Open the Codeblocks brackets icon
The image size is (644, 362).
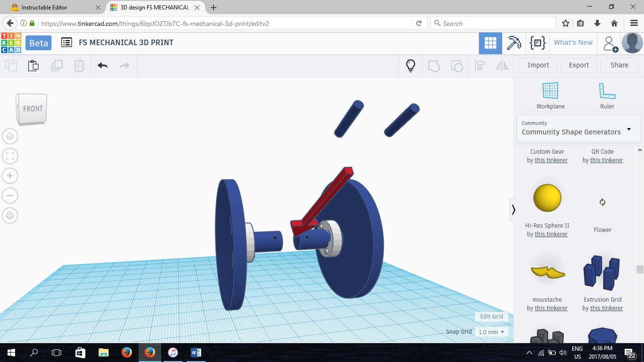click(537, 43)
